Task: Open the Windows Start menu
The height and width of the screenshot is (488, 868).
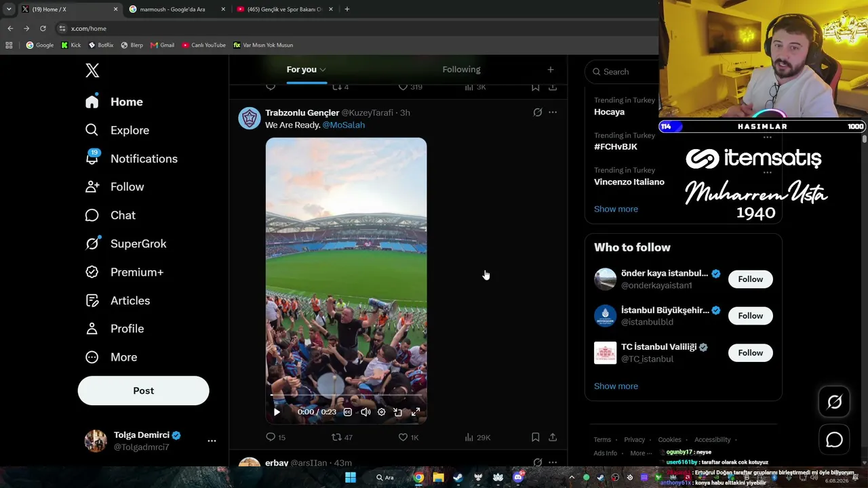Action: click(351, 477)
